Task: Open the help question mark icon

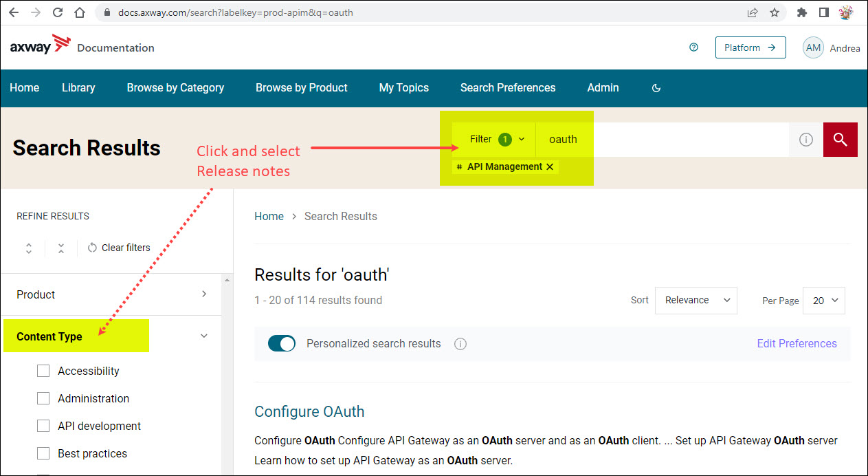Action: tap(693, 47)
